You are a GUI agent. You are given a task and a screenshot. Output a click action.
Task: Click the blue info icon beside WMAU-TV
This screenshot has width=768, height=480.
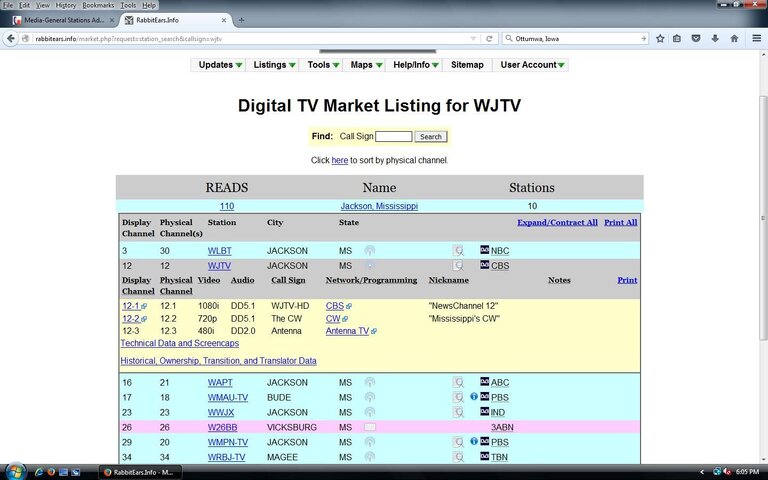[474, 396]
